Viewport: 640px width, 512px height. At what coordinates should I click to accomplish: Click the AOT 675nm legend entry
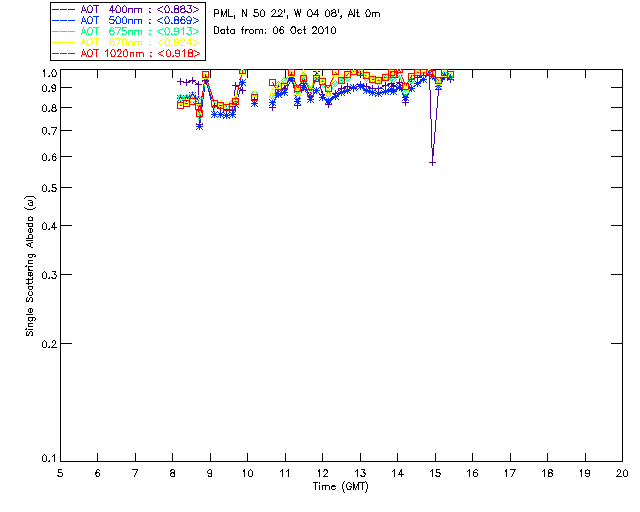click(x=126, y=31)
